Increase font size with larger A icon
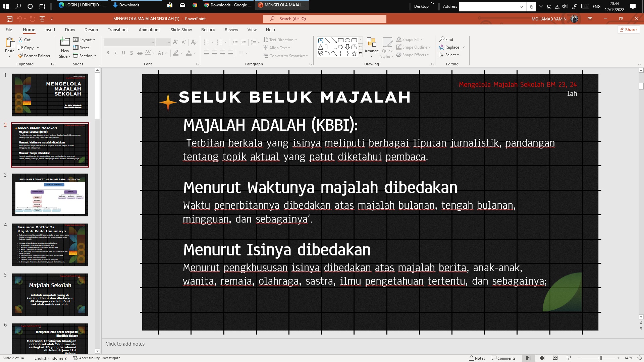 [x=175, y=42]
